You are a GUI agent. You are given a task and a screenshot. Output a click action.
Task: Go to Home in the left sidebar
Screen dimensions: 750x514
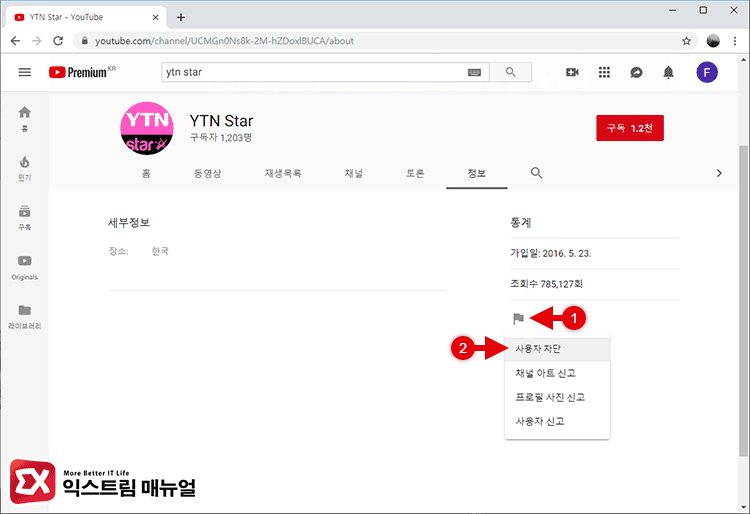[x=24, y=119]
